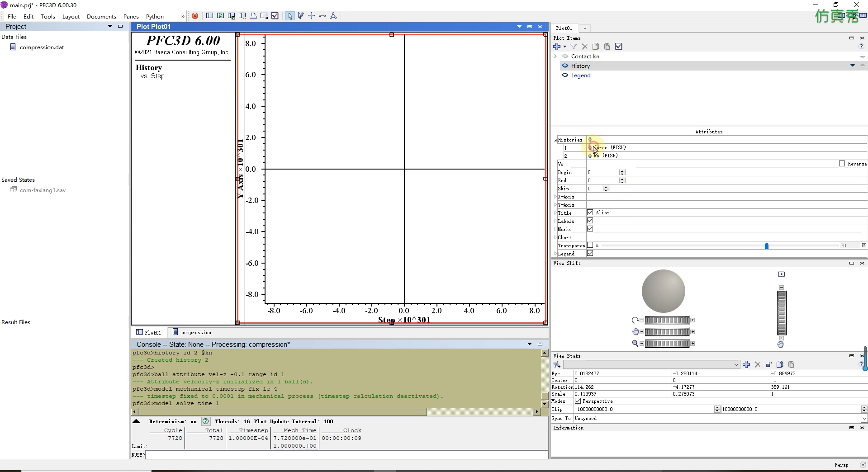Click the save pane layout icon
Screen dimensions: 868x472
(231, 16)
